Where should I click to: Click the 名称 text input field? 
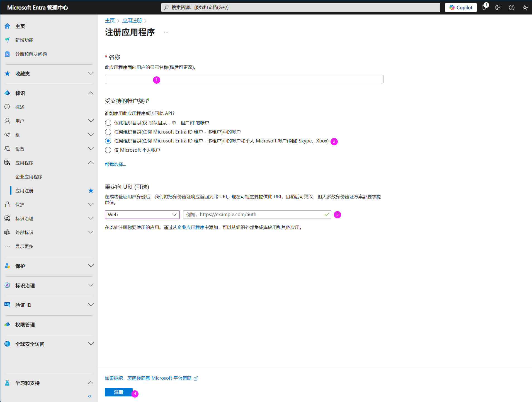click(244, 79)
